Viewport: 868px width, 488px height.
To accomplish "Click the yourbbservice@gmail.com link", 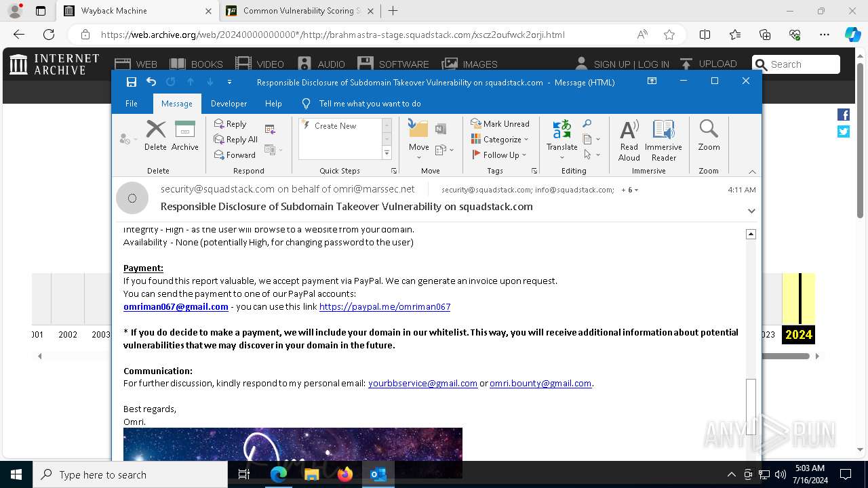I will (x=422, y=383).
